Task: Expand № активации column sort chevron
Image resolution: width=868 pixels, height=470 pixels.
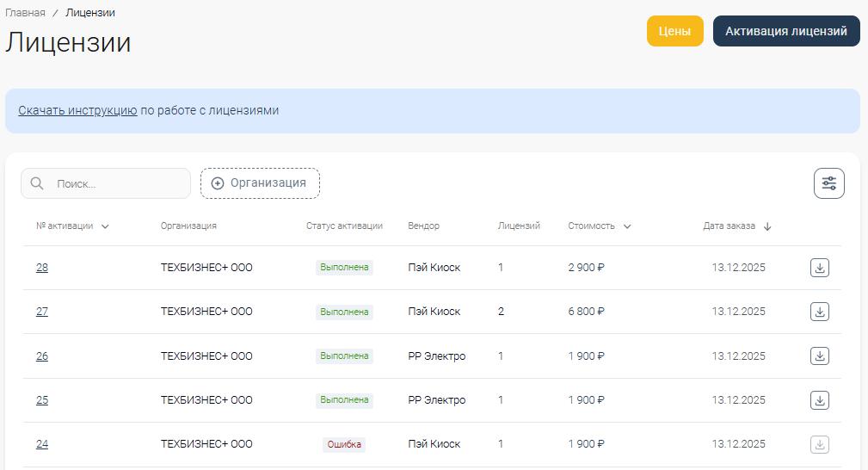Action: tap(105, 226)
